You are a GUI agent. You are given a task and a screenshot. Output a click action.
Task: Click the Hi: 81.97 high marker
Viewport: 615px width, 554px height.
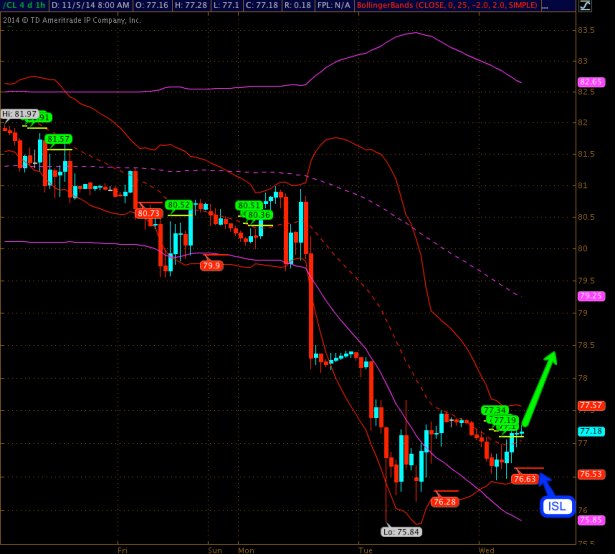[19, 114]
